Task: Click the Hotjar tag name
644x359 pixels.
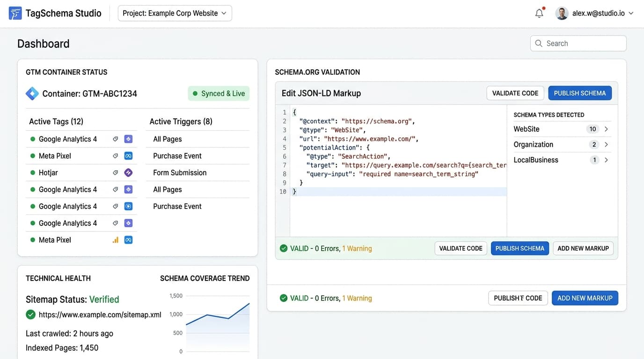Action: (48, 172)
